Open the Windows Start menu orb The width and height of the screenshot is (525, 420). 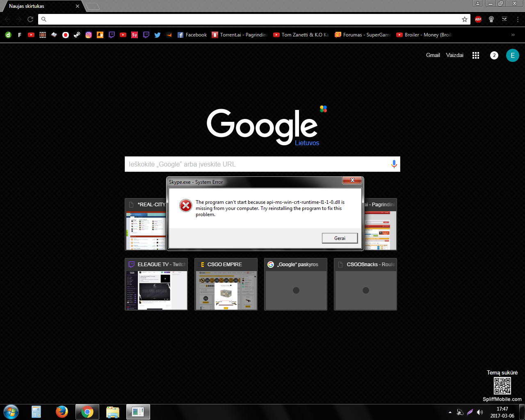coord(11,412)
